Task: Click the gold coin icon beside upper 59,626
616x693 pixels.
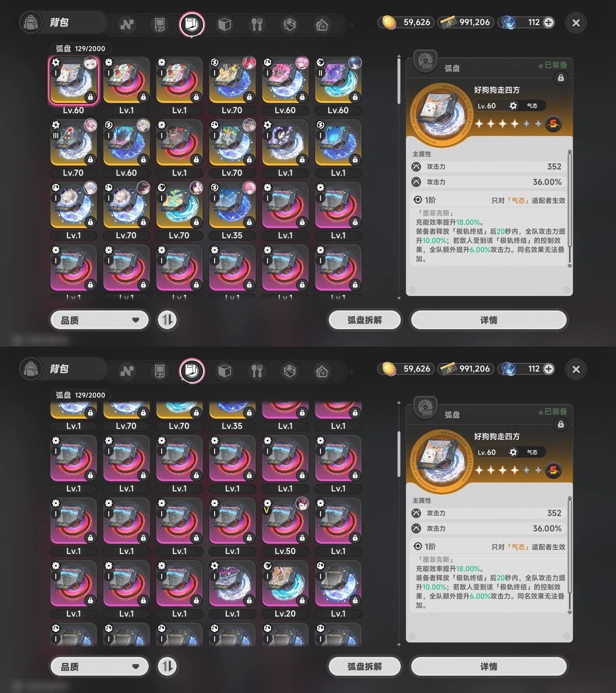Action: click(389, 22)
